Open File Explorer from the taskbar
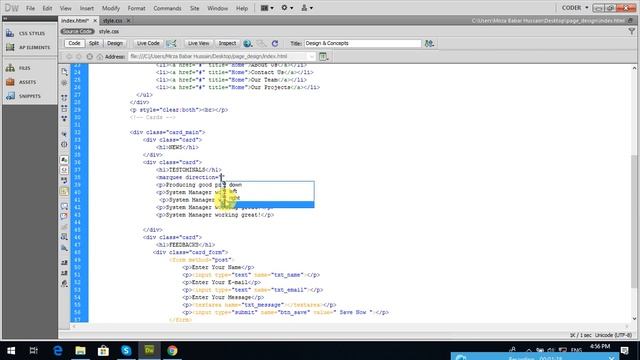This screenshot has width=640, height=360. click(80, 351)
